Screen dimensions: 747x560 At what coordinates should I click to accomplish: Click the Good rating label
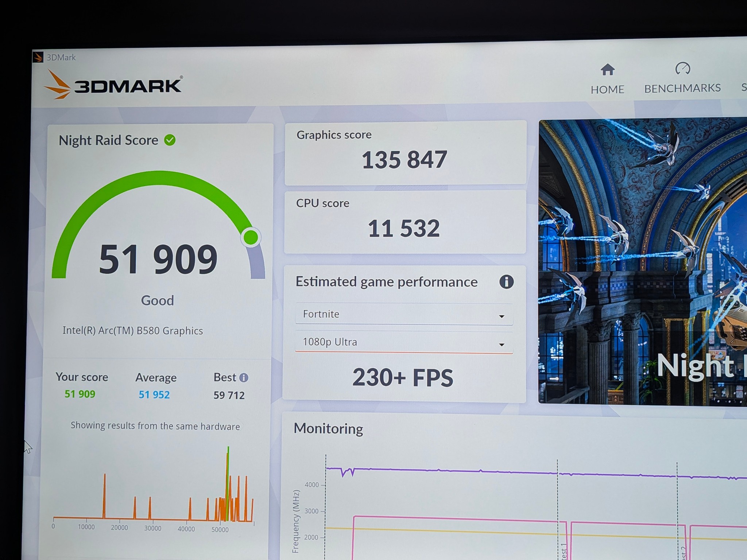tap(158, 300)
